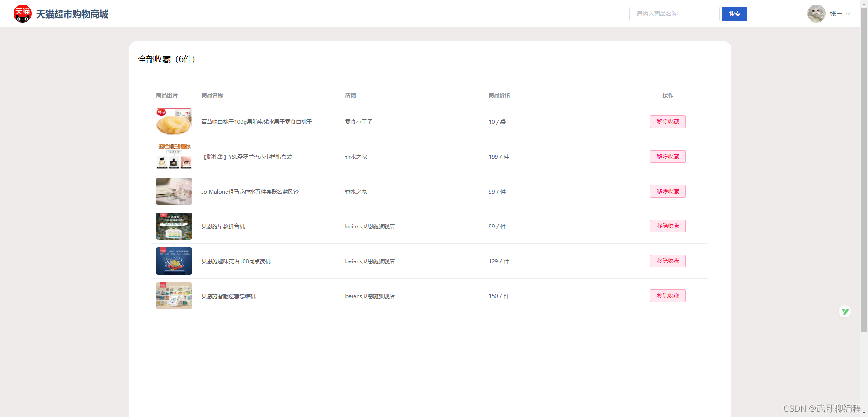The image size is (868, 417).
Task: Remove 百草味白桃干 from favorites
Action: [667, 121]
